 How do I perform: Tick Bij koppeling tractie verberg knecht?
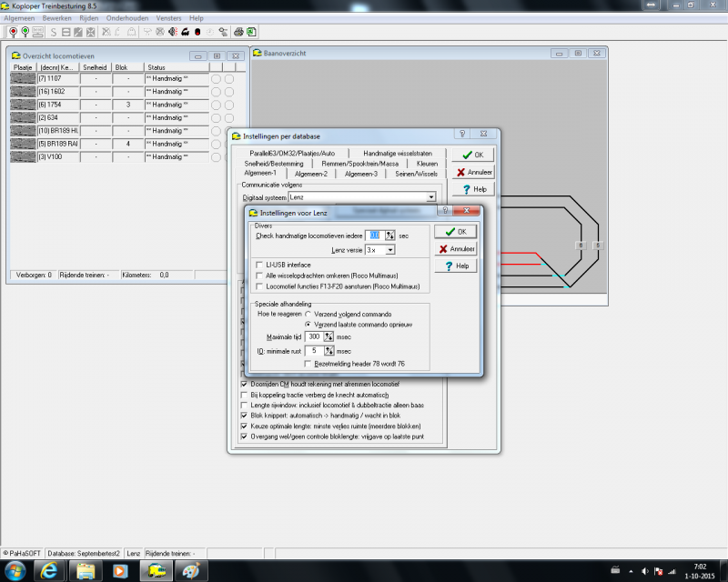tap(244, 395)
